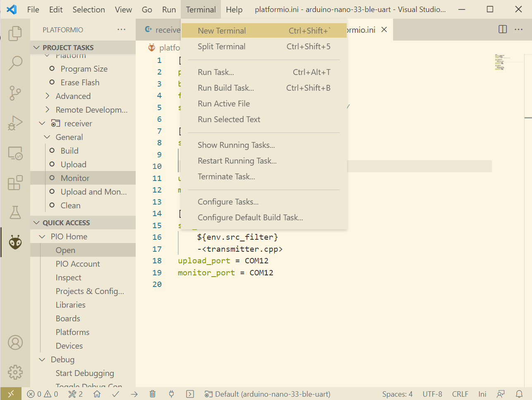Choose Split Terminal menu entry
The width and height of the screenshot is (532, 400).
click(x=264, y=46)
